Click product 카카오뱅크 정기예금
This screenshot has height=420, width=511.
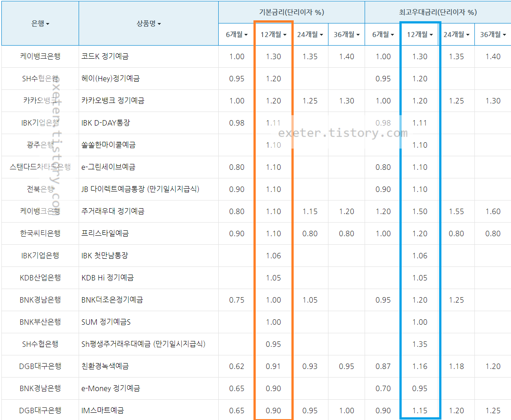(x=113, y=100)
